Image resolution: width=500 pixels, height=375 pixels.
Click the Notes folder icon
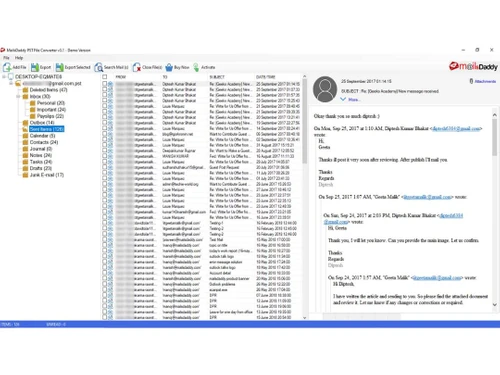pos(25,155)
